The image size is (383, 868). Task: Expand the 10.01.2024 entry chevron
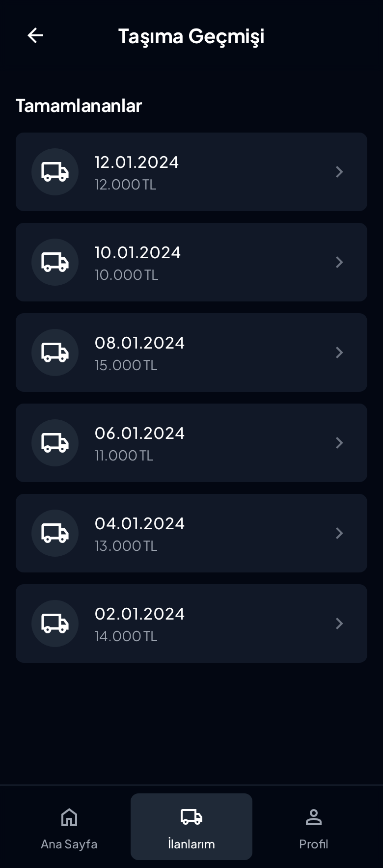click(x=339, y=262)
